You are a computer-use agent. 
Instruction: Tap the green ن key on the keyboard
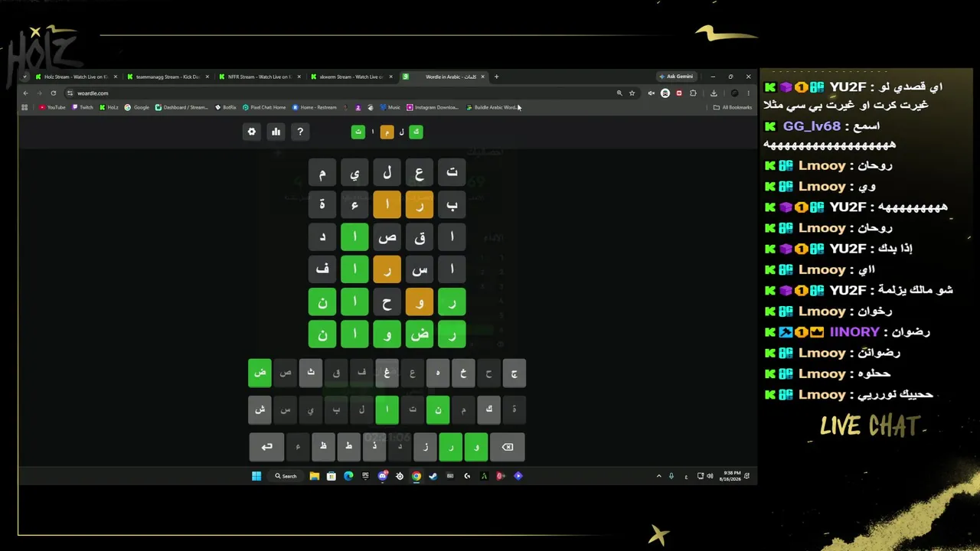pyautogui.click(x=438, y=409)
